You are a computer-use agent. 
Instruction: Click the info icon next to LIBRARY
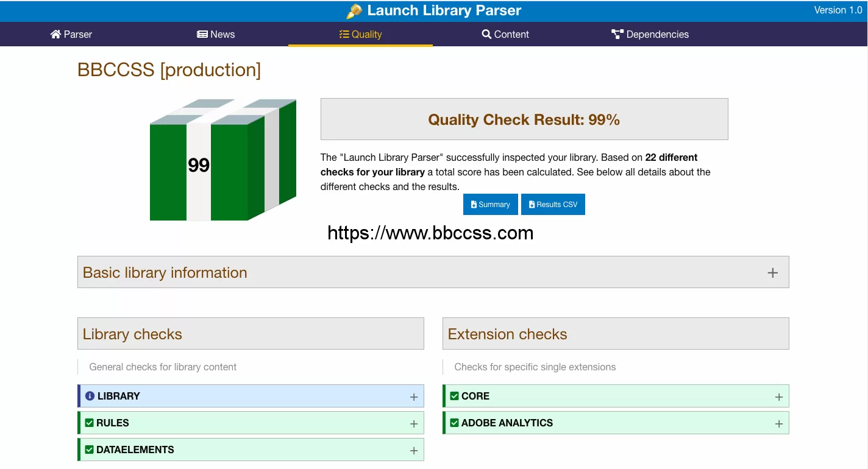(x=90, y=396)
